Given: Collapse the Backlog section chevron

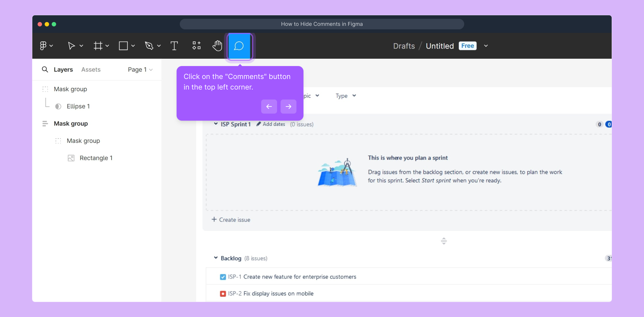Looking at the screenshot, I should (x=216, y=258).
